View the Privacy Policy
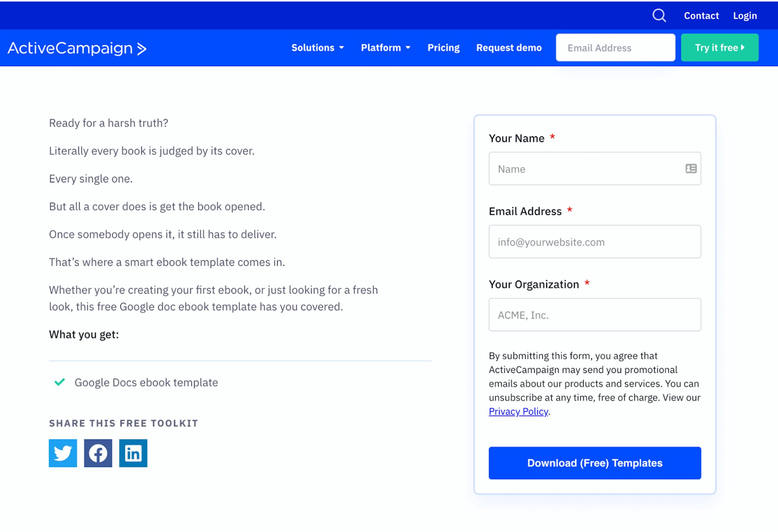This screenshot has width=778, height=532. pyautogui.click(x=518, y=411)
